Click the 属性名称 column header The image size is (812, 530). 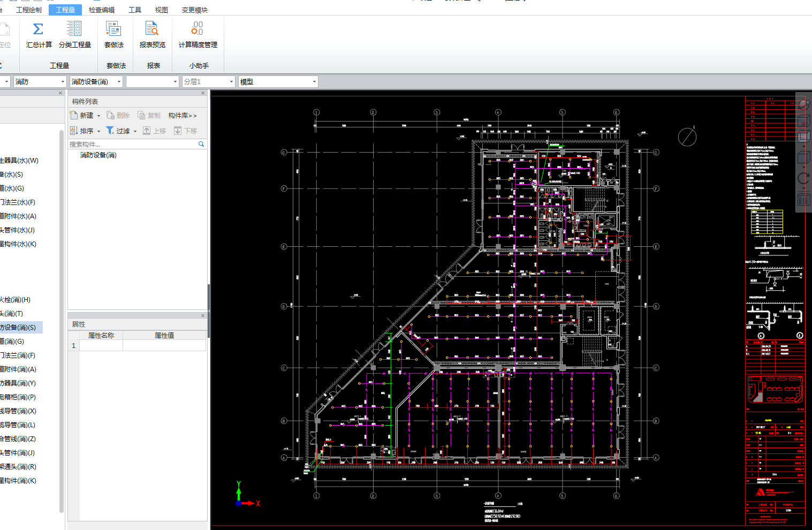[x=101, y=336]
